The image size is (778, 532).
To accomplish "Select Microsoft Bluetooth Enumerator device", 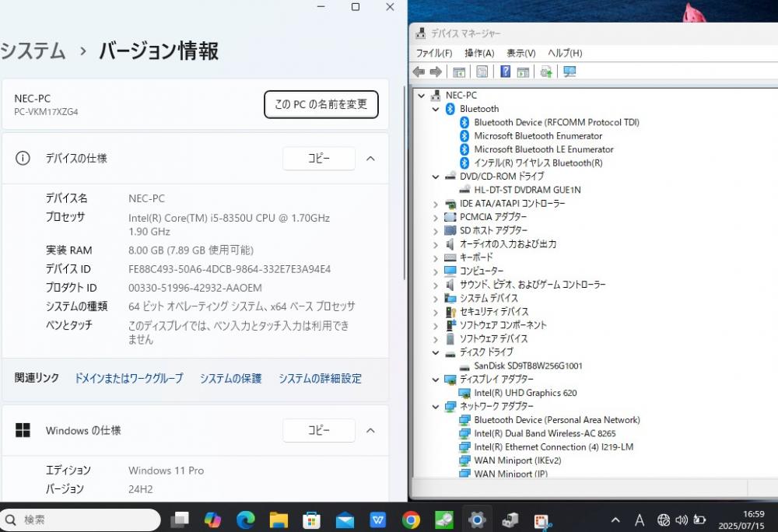I will point(538,136).
